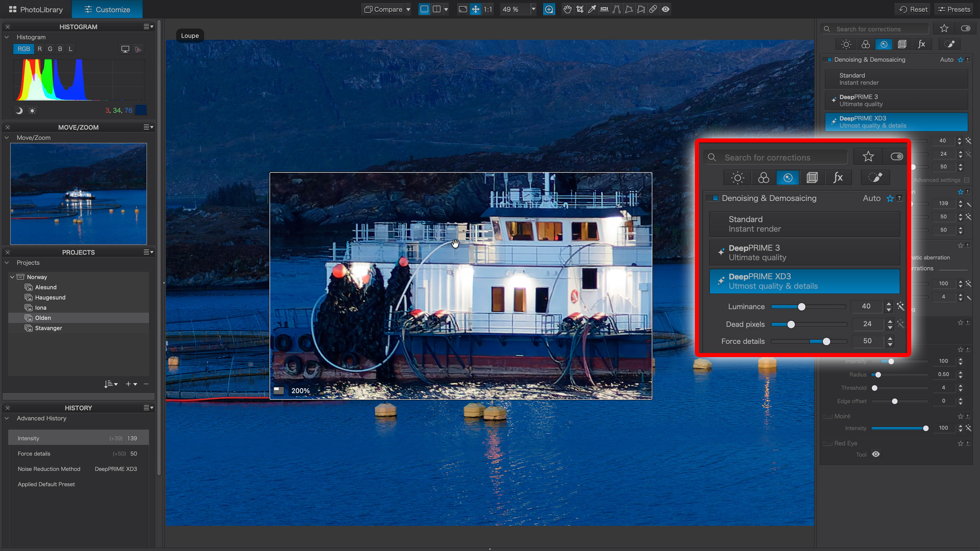
Task: Show only the G histogram channel
Action: point(50,49)
